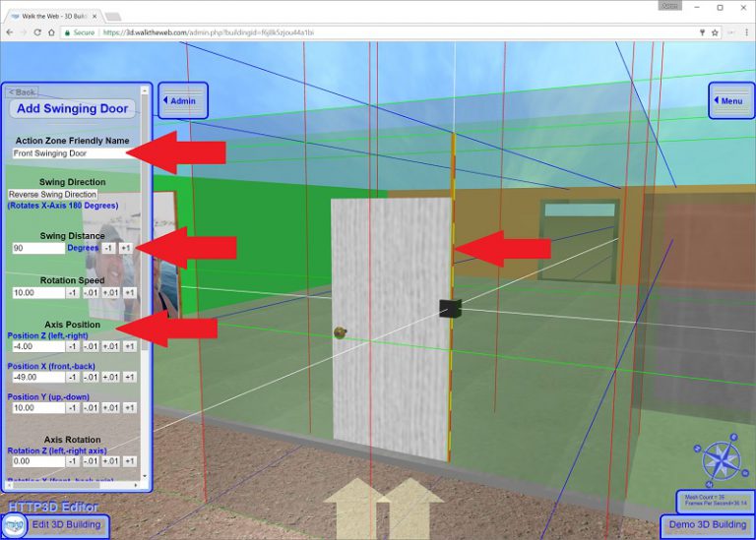This screenshot has width=756, height=540.
Task: Edit the Position Y value field
Action: click(38, 407)
